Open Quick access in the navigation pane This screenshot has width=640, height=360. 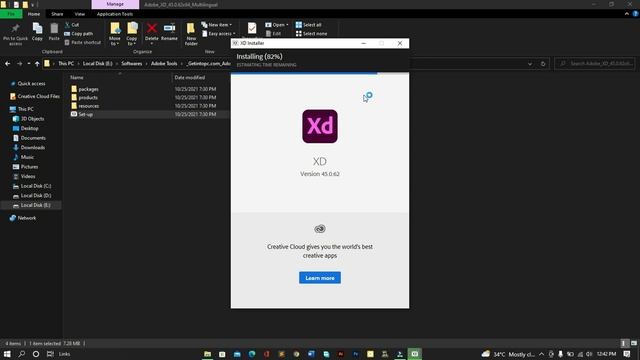(31, 84)
